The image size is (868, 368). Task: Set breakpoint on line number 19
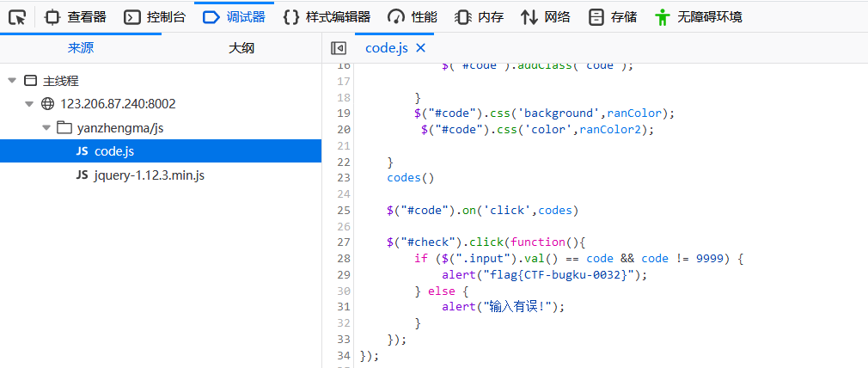coord(344,113)
